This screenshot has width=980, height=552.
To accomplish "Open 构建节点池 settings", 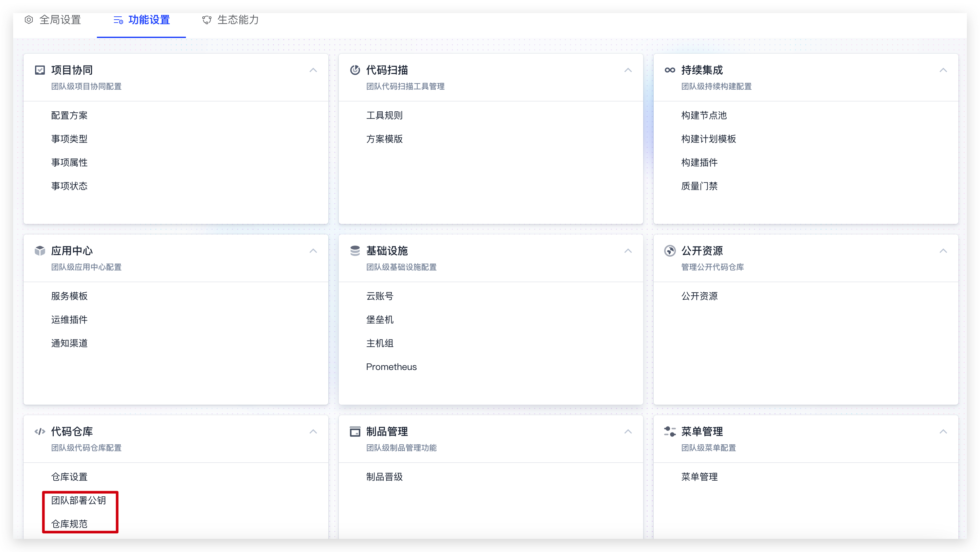I will 704,115.
